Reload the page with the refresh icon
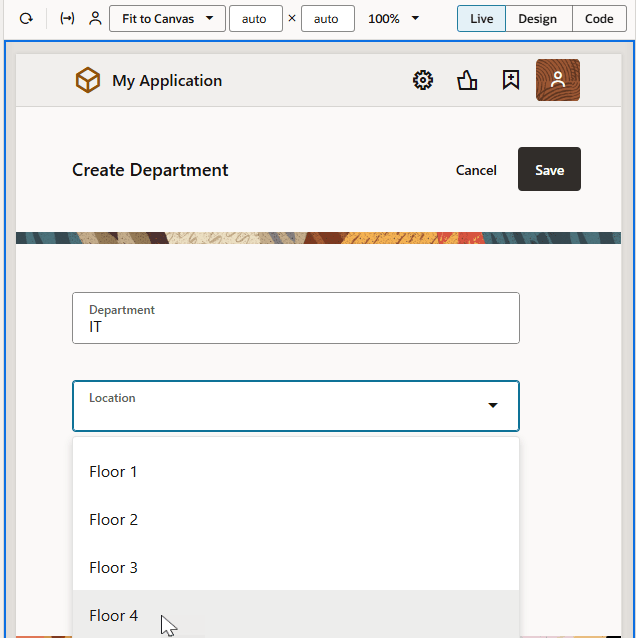 click(x=26, y=19)
